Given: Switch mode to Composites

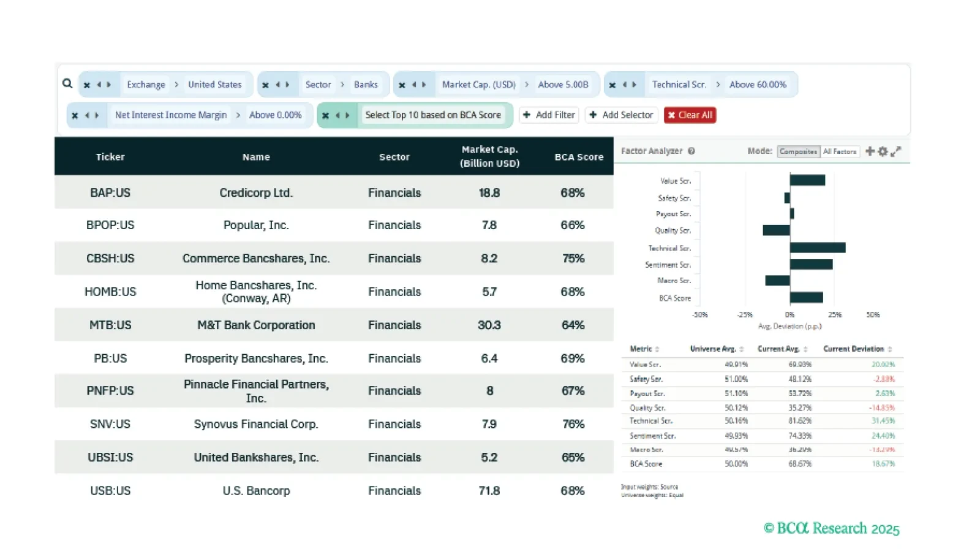Looking at the screenshot, I should pyautogui.click(x=798, y=151).
